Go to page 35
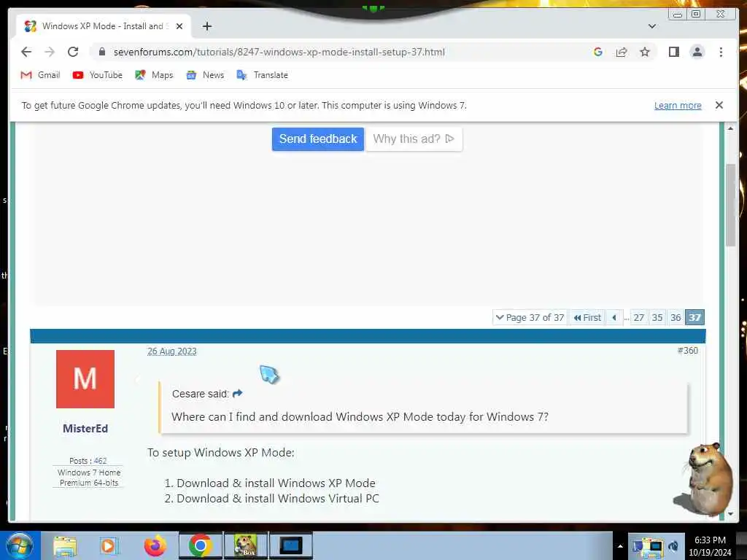The width and height of the screenshot is (747, 560). [657, 317]
